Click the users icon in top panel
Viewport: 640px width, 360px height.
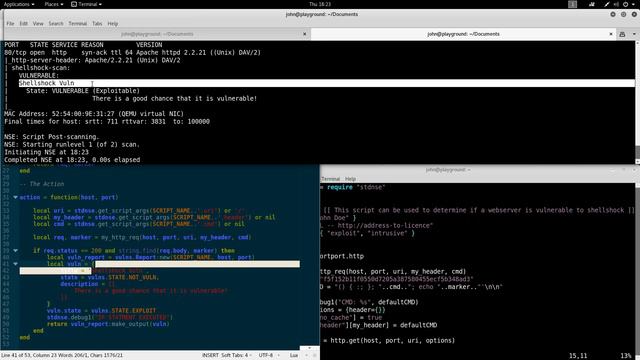pyautogui.click(x=592, y=4)
